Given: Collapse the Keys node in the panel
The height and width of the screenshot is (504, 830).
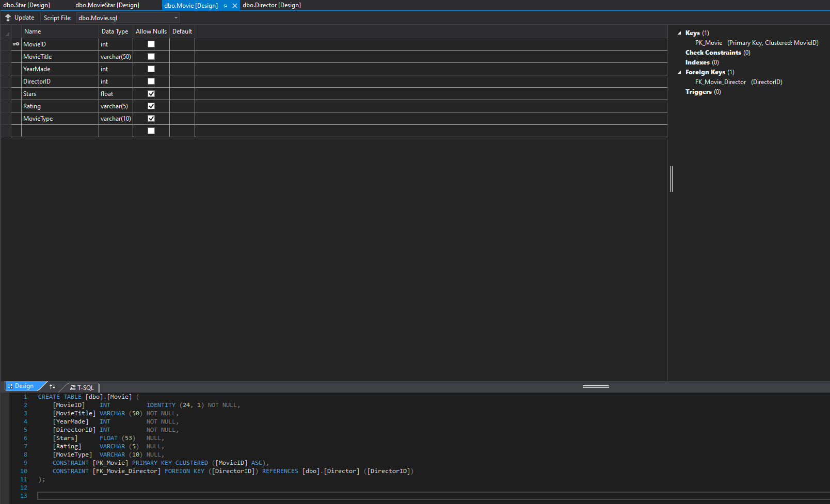Looking at the screenshot, I should tap(679, 32).
